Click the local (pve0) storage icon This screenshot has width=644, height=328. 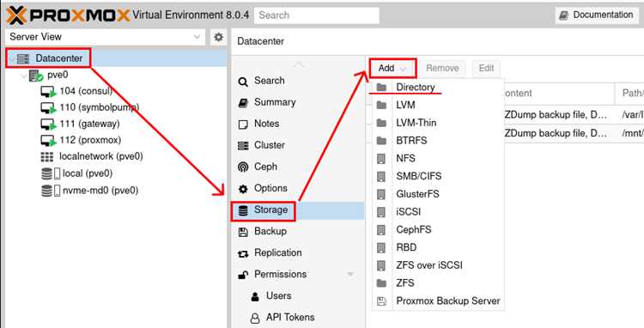click(x=50, y=173)
